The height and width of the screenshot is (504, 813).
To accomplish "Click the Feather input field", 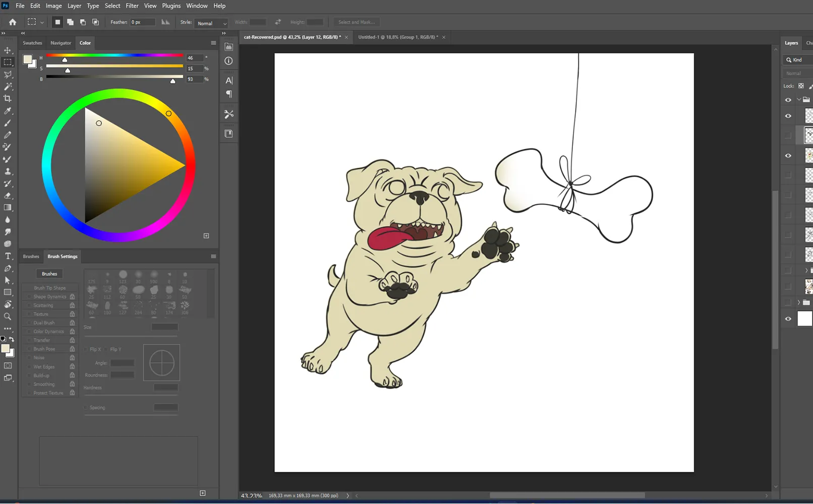I will (143, 22).
